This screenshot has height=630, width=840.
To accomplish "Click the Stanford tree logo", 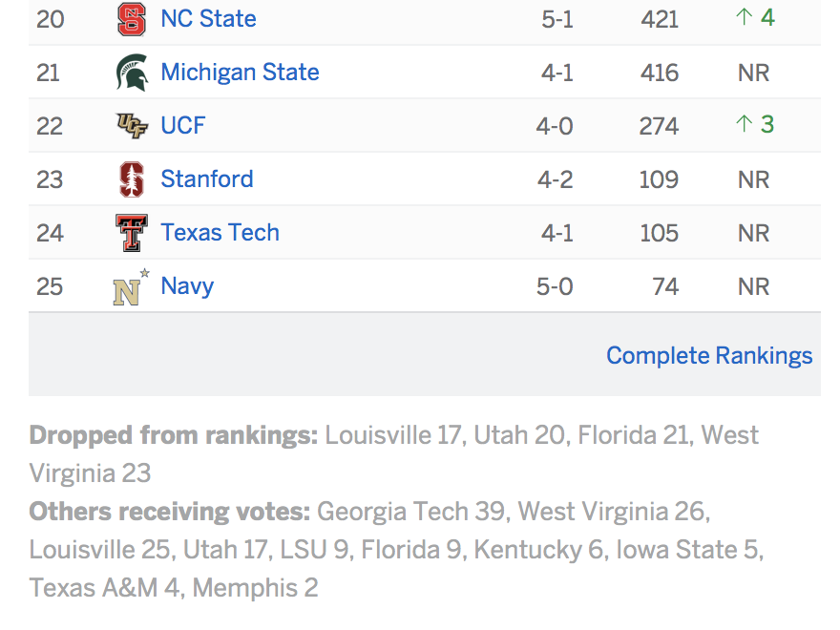I will point(132,179).
